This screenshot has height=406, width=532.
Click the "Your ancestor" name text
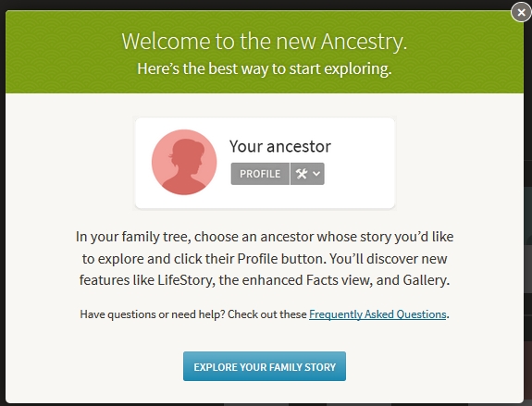(x=280, y=146)
